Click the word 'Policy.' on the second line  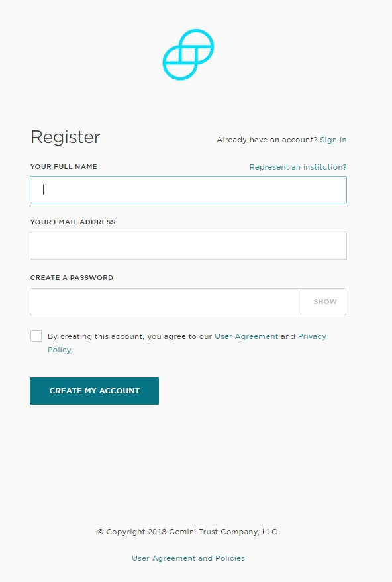[60, 350]
